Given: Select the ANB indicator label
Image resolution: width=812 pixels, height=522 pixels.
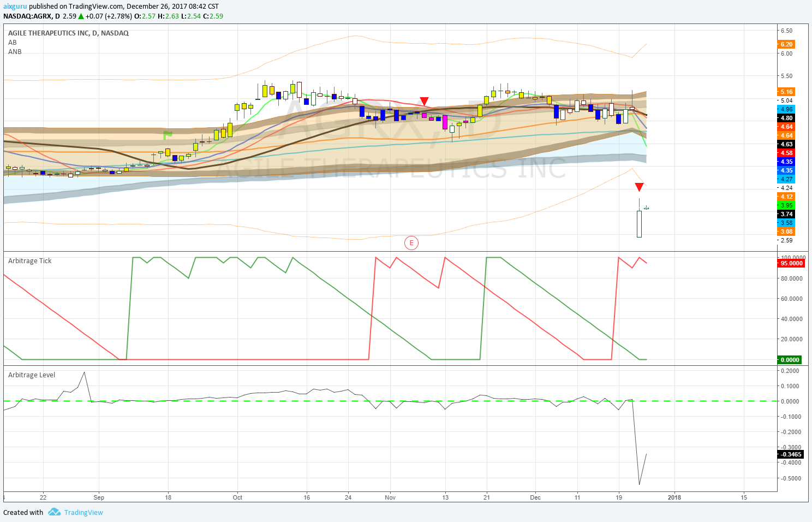Looking at the screenshot, I should pyautogui.click(x=15, y=52).
